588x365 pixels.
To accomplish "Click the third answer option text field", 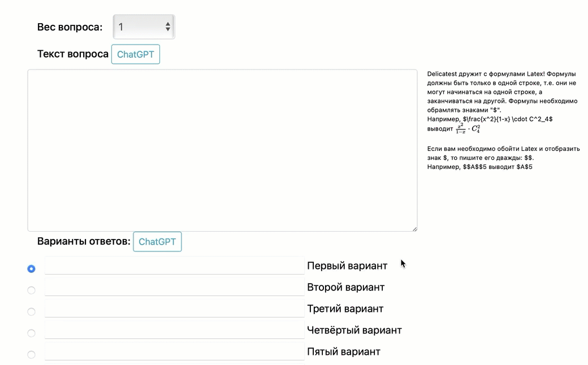I will click(174, 308).
